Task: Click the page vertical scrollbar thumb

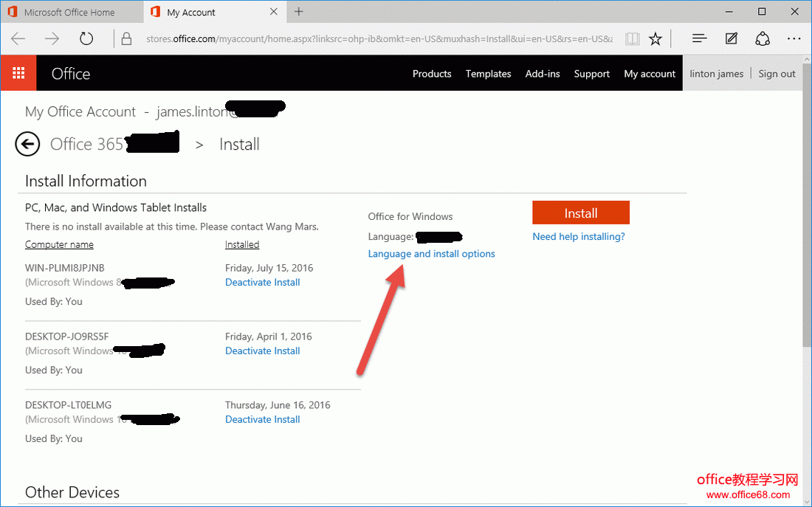Action: [807, 204]
